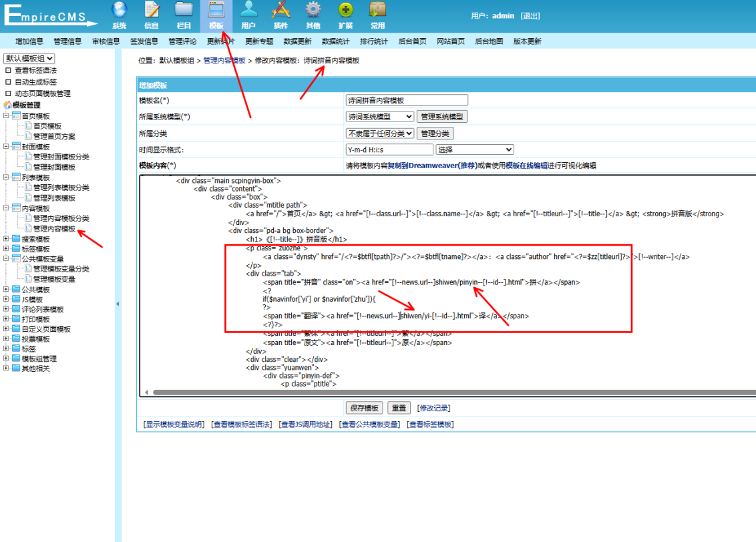Click the 扩展 (Extend) icon

click(x=345, y=13)
